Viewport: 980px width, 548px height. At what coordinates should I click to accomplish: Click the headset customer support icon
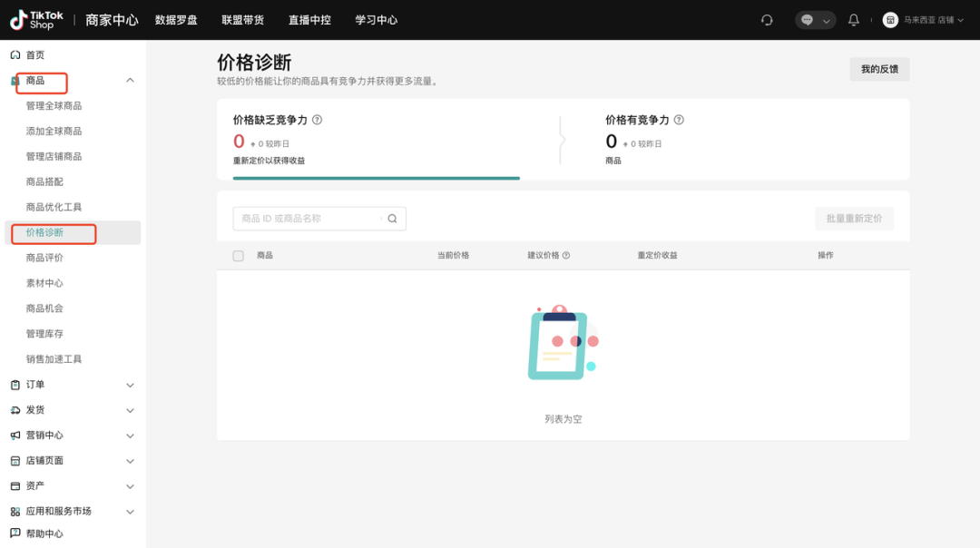pos(767,19)
